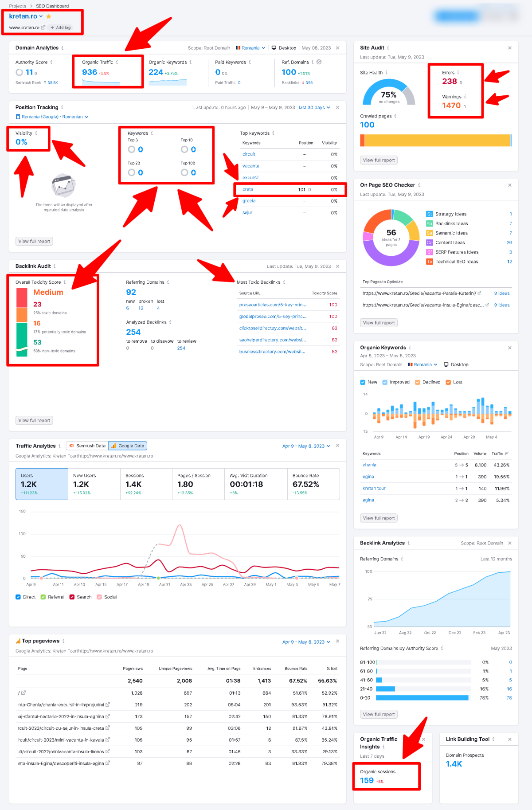Toggle the Declined keywords checkbox
The height and width of the screenshot is (810, 532).
pos(418,382)
